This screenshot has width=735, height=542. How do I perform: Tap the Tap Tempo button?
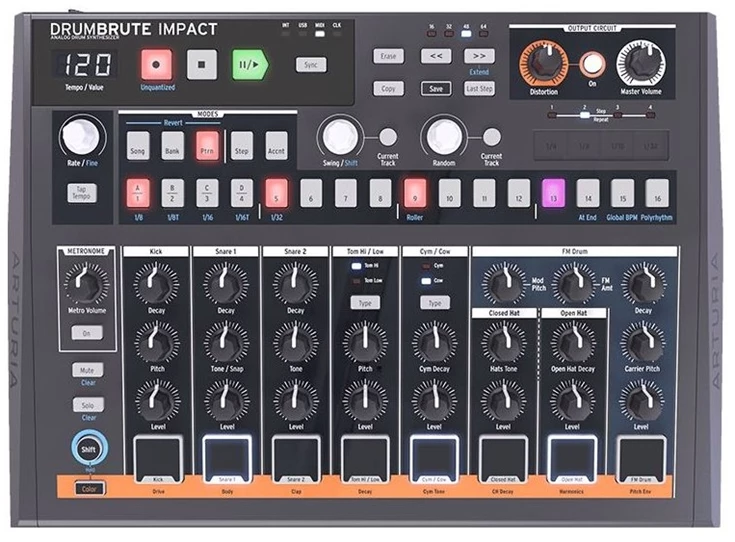(82, 193)
